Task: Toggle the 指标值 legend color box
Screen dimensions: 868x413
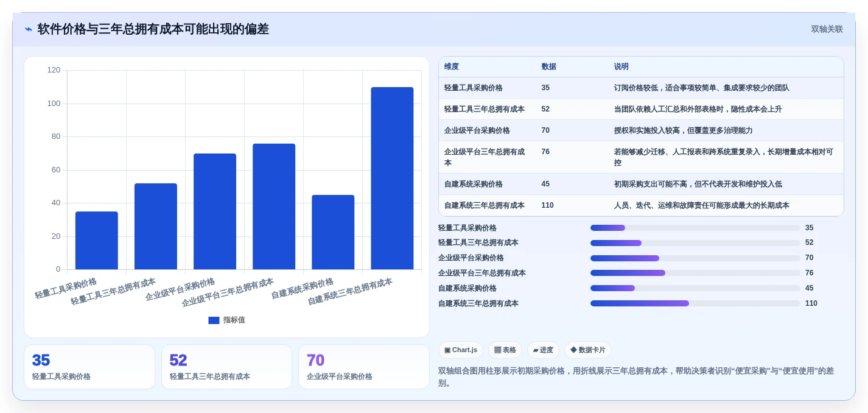Action: (x=214, y=320)
